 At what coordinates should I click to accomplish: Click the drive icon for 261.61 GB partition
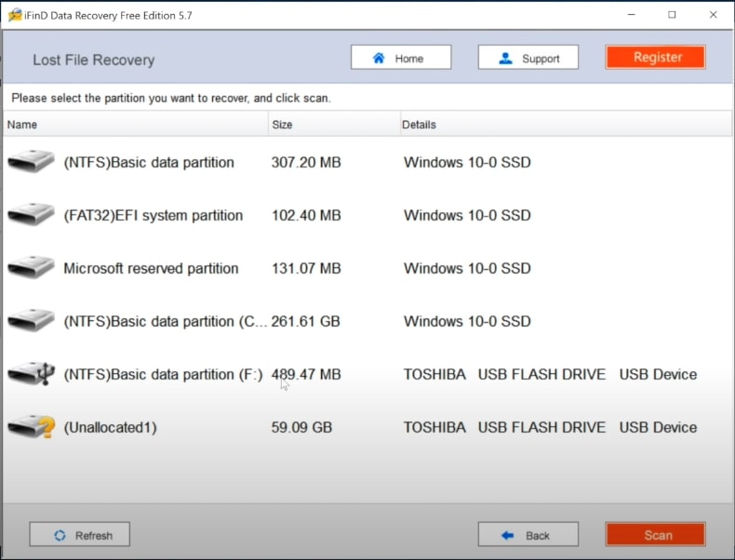pos(32,322)
